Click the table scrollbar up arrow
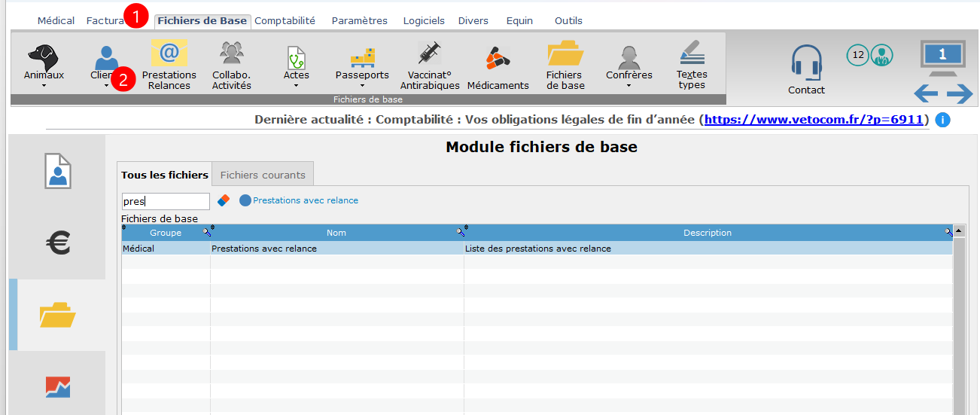 pos(959,231)
